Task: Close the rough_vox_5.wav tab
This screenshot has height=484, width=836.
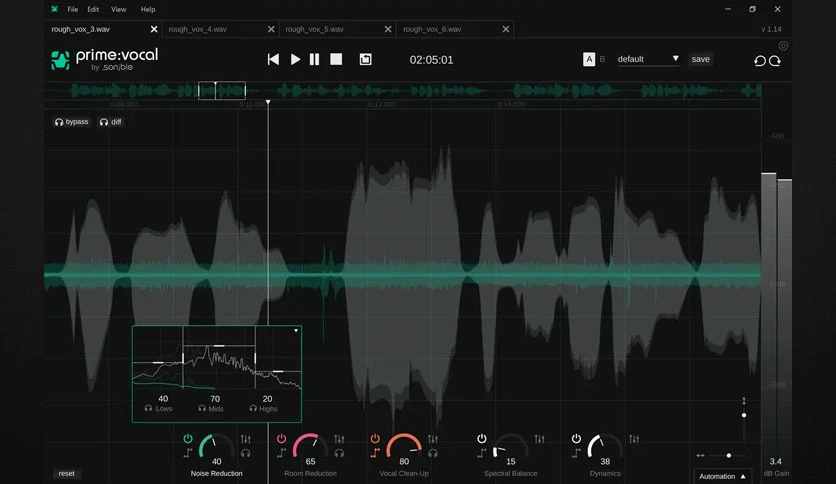Action: 388,29
